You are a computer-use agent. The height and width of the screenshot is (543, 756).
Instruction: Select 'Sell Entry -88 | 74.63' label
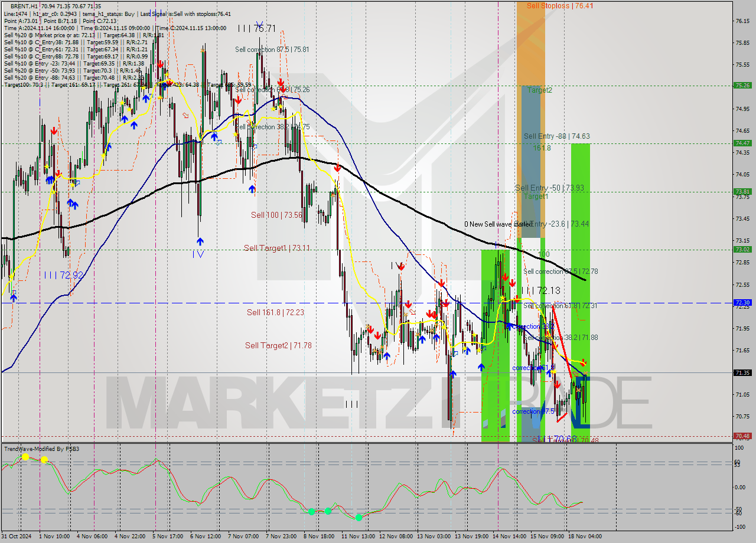coord(557,136)
